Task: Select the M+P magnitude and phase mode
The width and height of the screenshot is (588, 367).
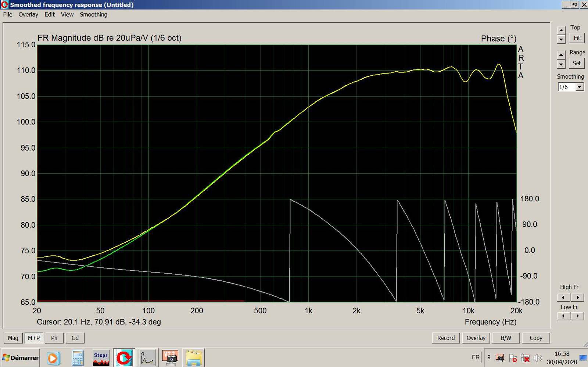Action: click(34, 338)
